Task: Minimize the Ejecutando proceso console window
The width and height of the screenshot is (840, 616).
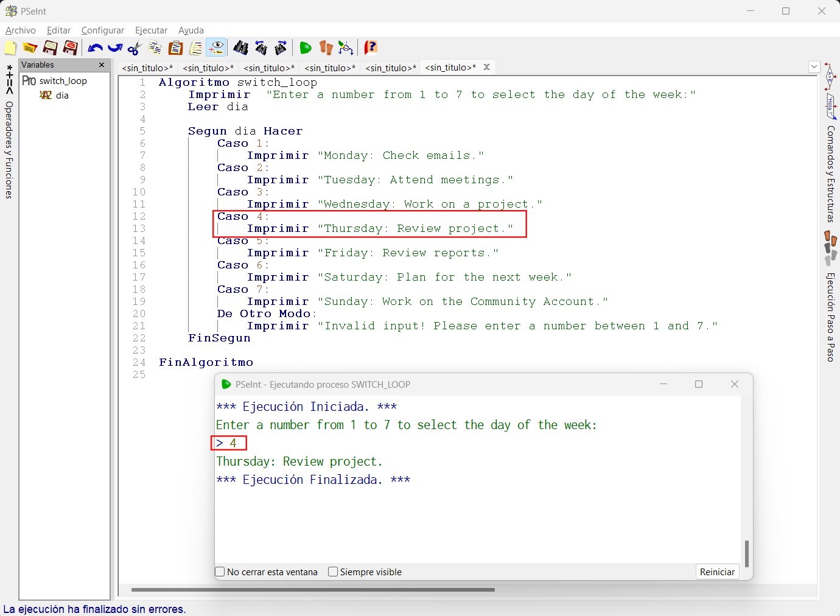Action: pyautogui.click(x=663, y=384)
